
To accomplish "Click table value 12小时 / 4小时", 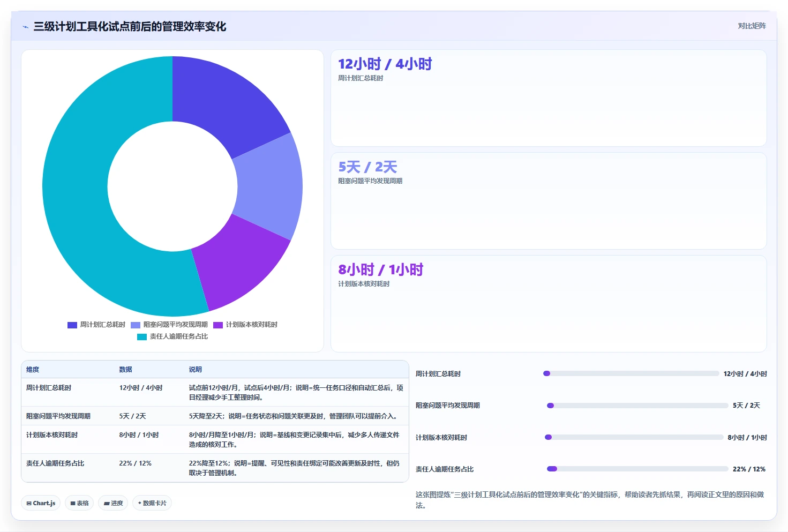I will 141,388.
